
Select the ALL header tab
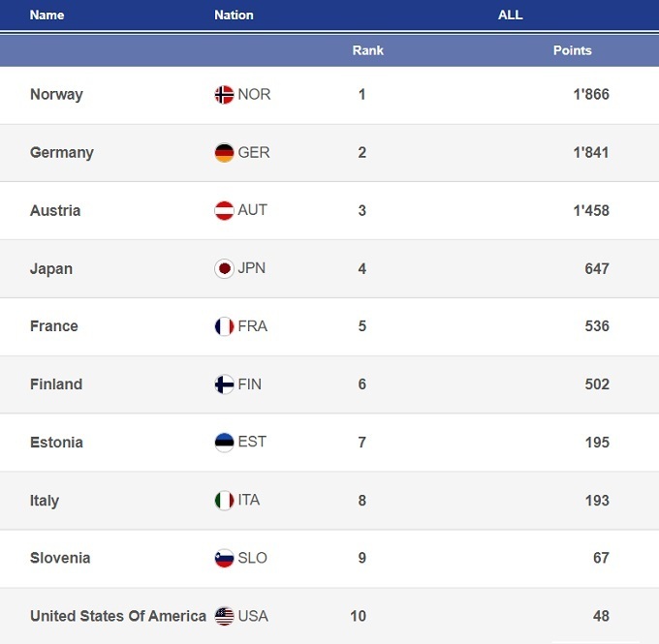[x=510, y=15]
